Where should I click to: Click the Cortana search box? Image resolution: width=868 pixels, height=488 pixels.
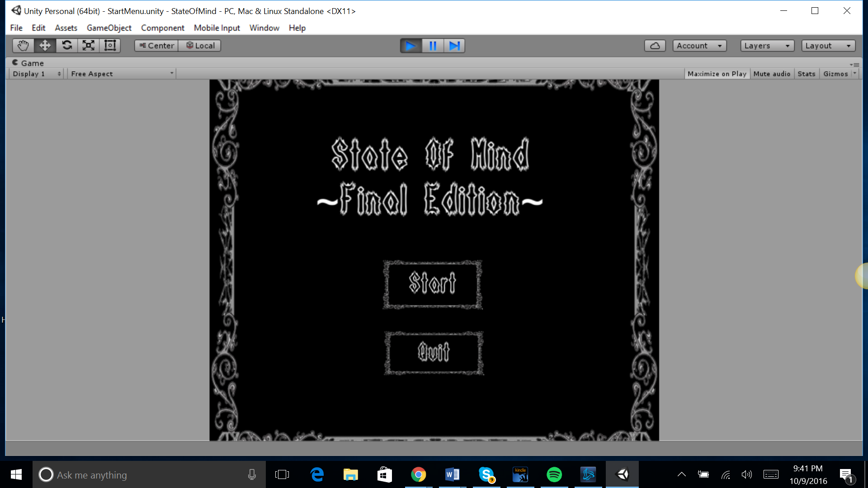point(149,474)
